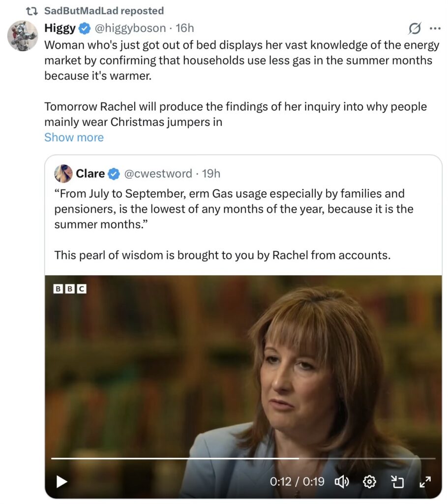
Task: Toggle picture-in-picture mode
Action: click(x=397, y=481)
